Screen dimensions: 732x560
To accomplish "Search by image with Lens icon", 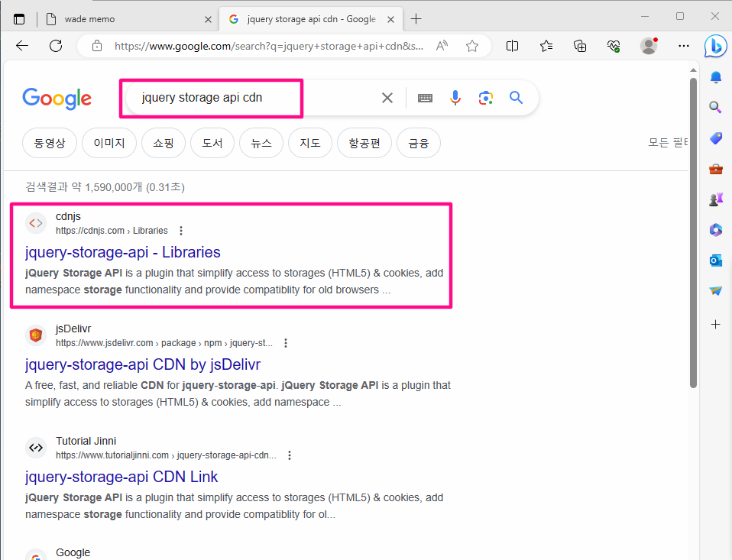I will [485, 98].
